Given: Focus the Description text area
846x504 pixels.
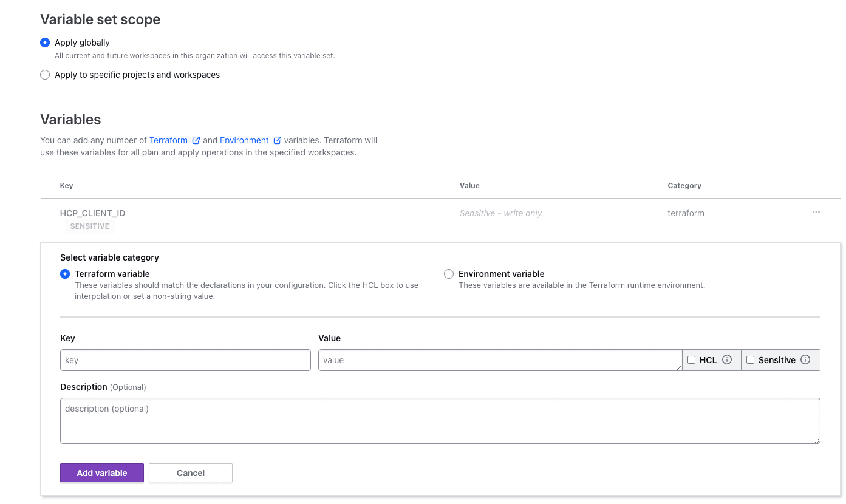Looking at the screenshot, I should [440, 421].
